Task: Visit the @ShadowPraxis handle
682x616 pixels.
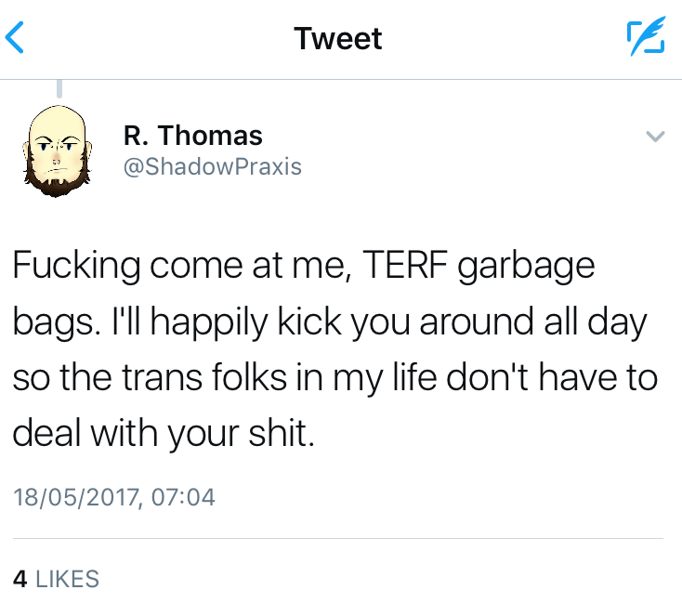Action: [213, 167]
